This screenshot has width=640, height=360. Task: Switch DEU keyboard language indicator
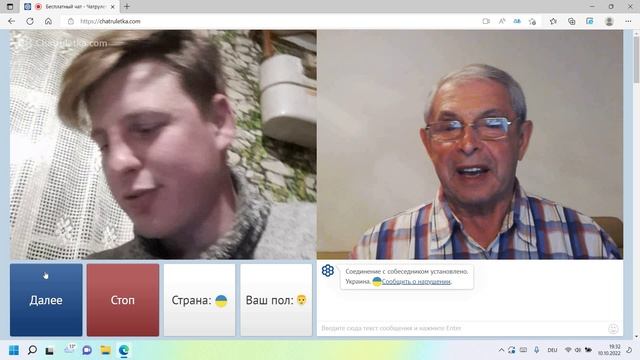pyautogui.click(x=552, y=350)
